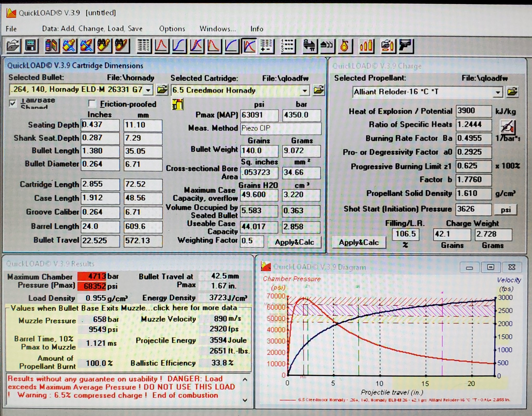Viewport: 532px width, 416px height.
Task: Open the Data: Add, Change, Load, Save menu
Action: coord(92,29)
